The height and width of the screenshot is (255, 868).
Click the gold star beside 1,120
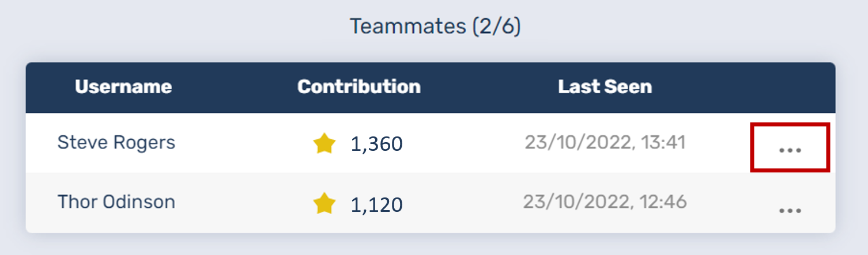point(324,204)
